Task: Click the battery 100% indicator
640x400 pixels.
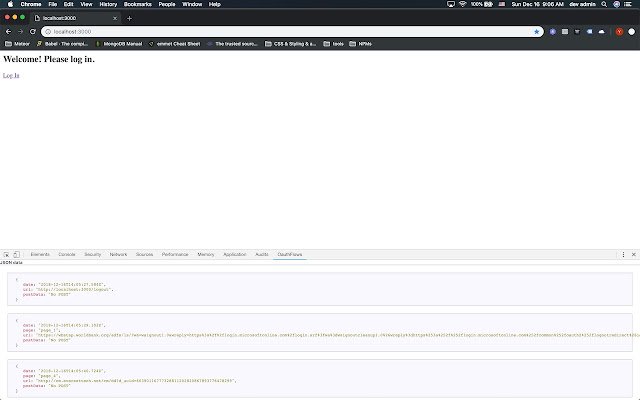Action: [482, 4]
